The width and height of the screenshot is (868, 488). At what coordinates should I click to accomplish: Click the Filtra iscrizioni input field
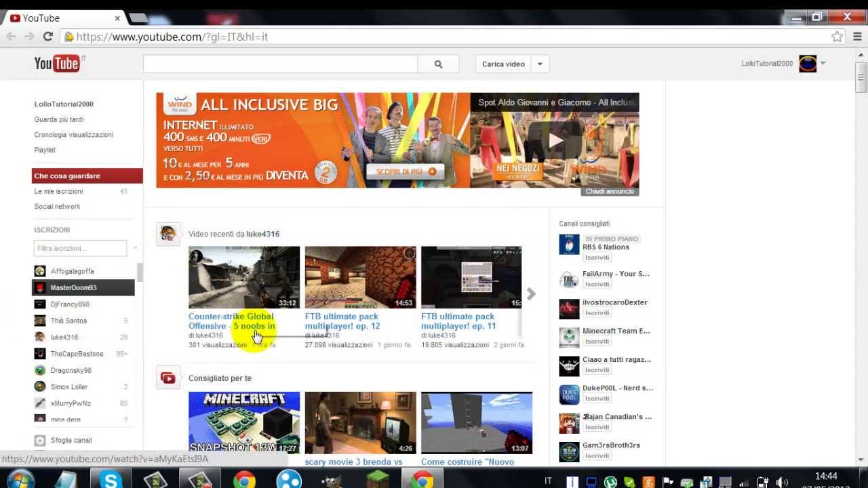click(x=80, y=248)
